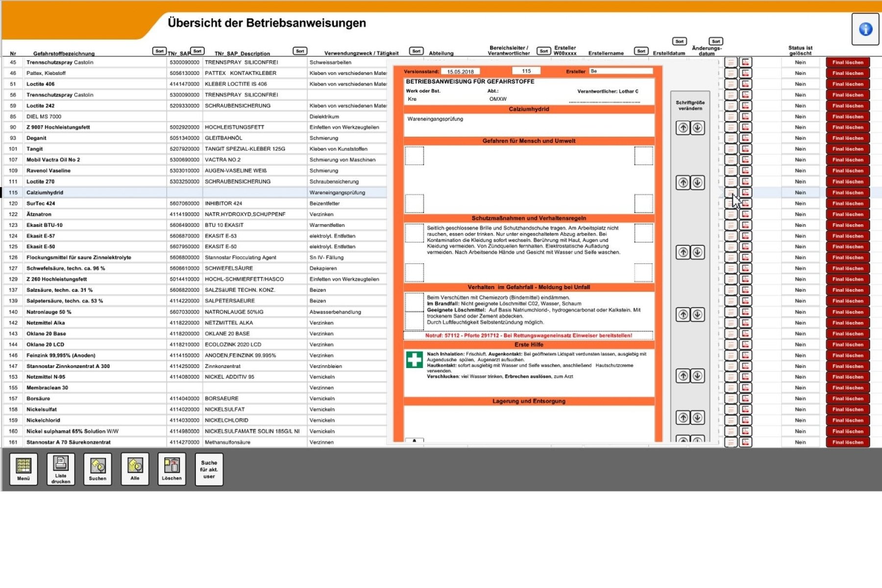Sort by Verwendungszweck / Tätigkeit column
882x588 pixels.
416,51
